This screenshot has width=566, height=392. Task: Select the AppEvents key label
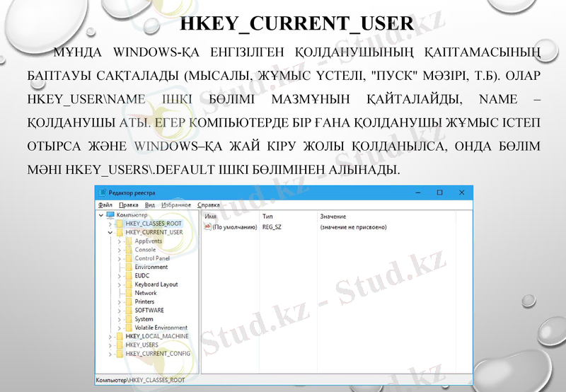point(149,241)
